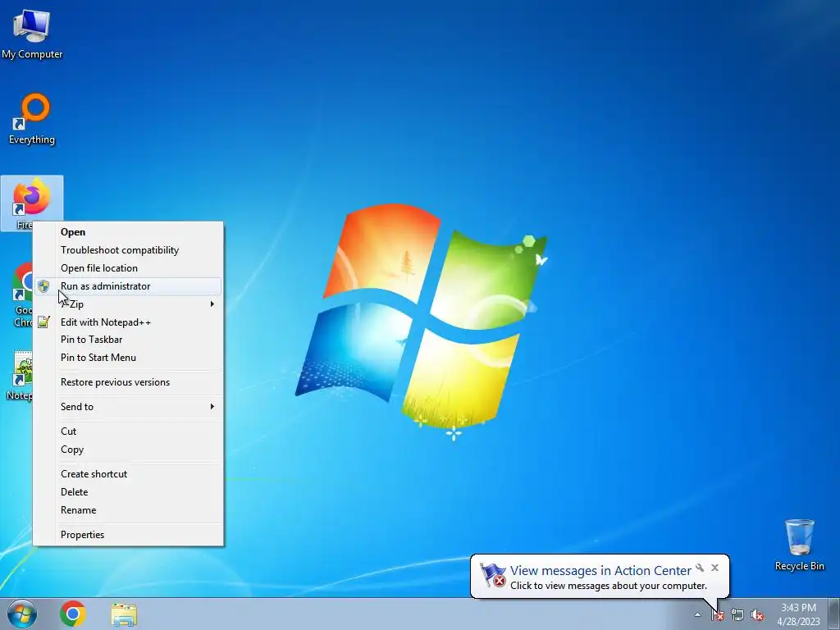Click the flag icon in the Action Center balloon

[x=492, y=575]
